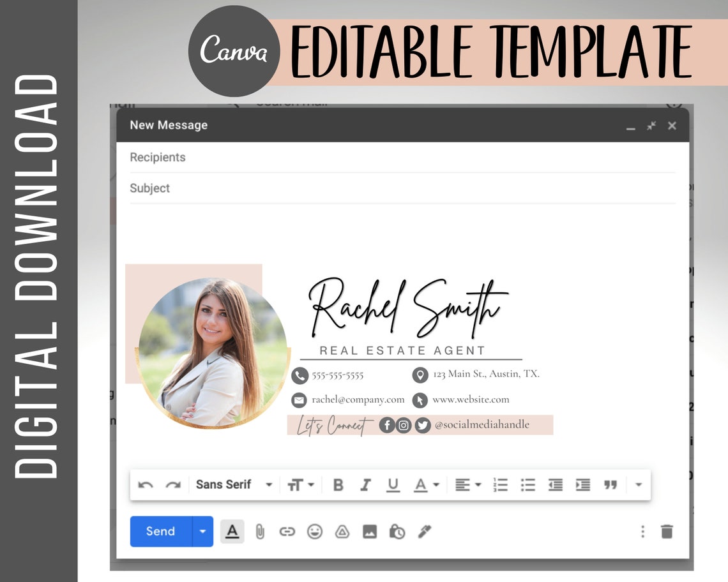Screen dimensions: 728x582
Task: Toggle bold formatting
Action: pos(338,484)
